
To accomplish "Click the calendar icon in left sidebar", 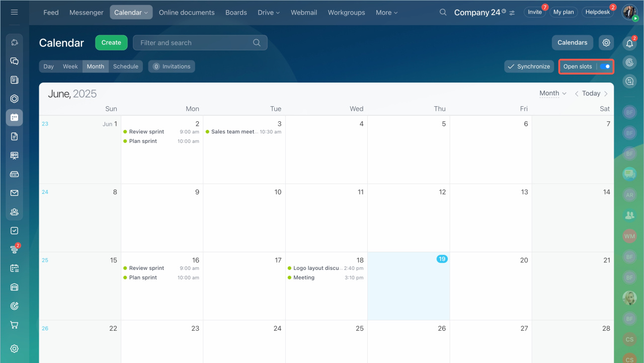I will (x=14, y=117).
